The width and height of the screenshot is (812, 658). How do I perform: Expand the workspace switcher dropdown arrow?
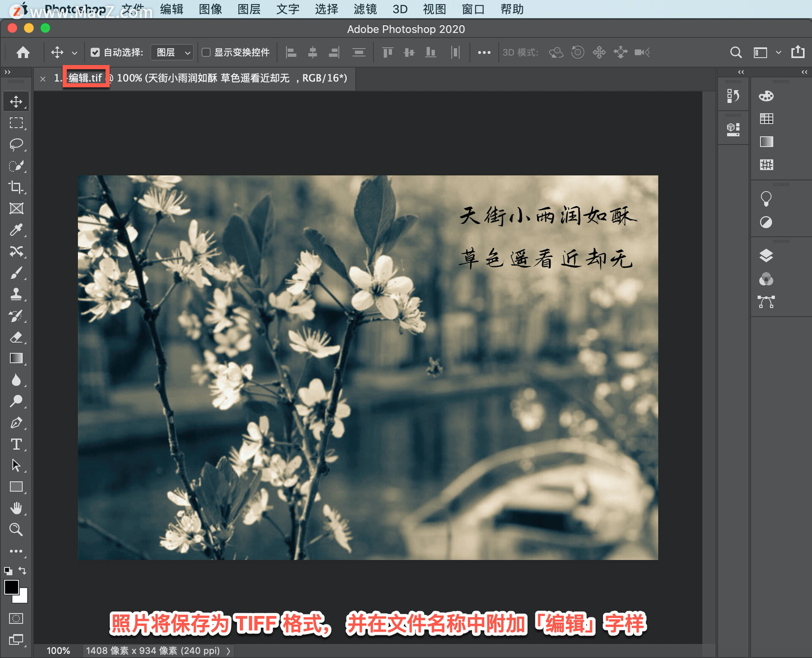(778, 52)
